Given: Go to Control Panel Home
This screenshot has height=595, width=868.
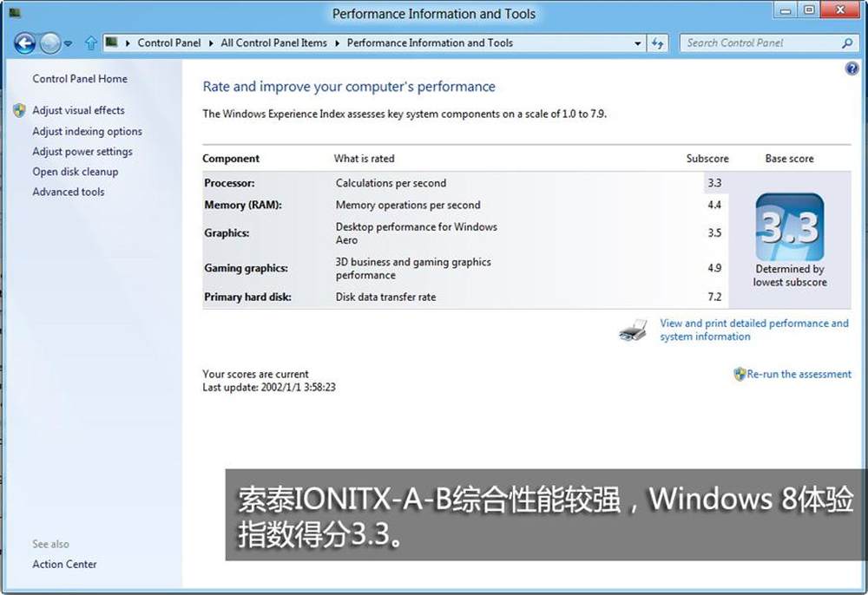Looking at the screenshot, I should tap(80, 79).
